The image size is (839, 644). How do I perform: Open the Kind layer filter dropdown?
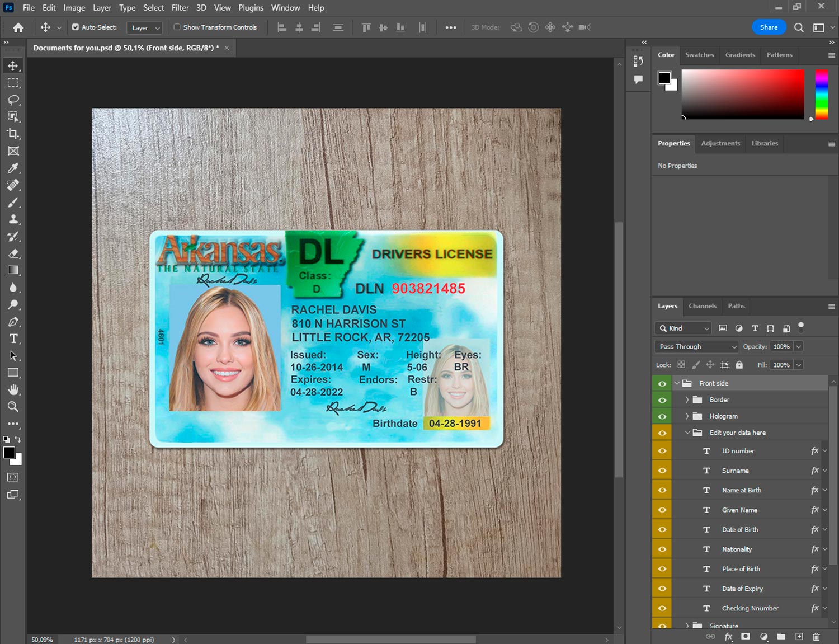point(683,328)
